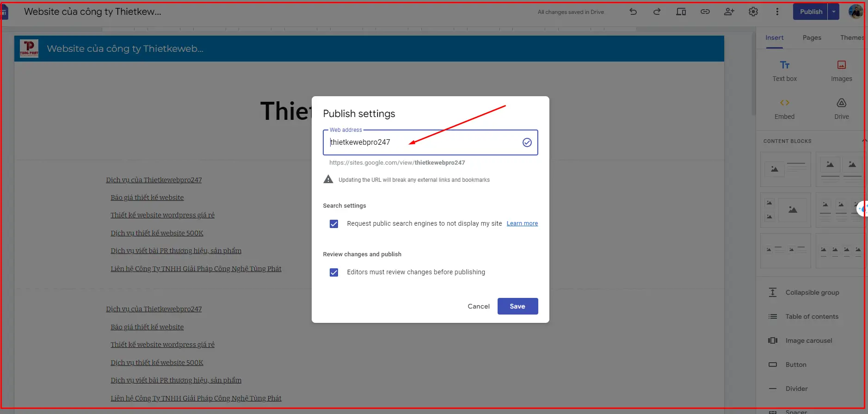Click the web address valid checkmark icon
The image size is (868, 414).
[527, 142]
